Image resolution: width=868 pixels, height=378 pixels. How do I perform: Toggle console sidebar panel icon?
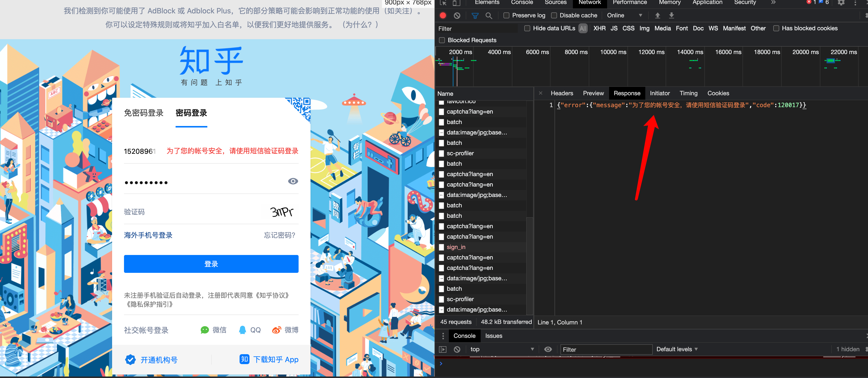coord(443,349)
